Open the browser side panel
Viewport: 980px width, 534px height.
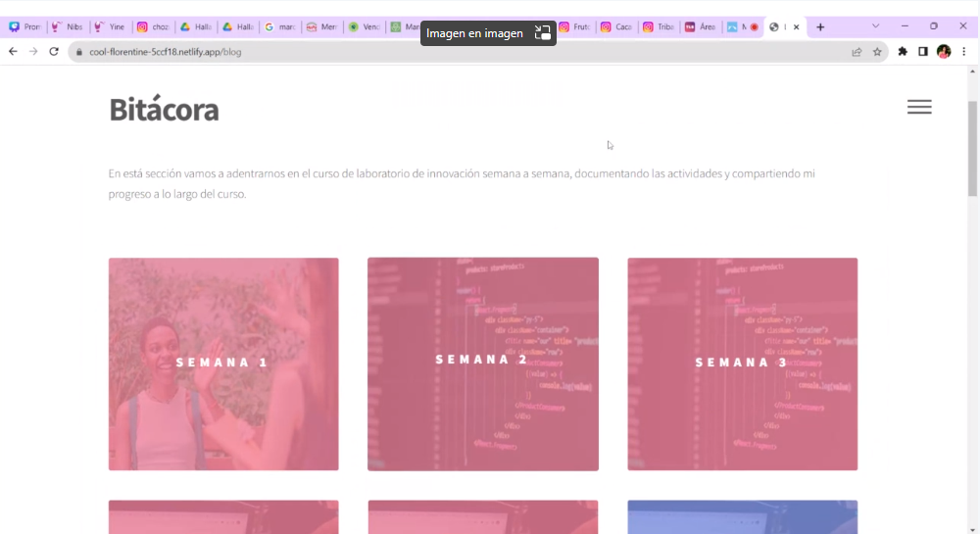pos(923,52)
